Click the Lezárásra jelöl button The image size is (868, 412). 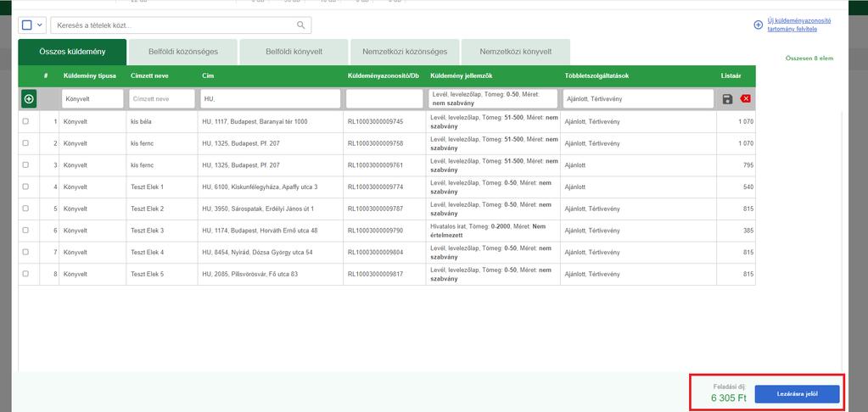click(x=797, y=394)
